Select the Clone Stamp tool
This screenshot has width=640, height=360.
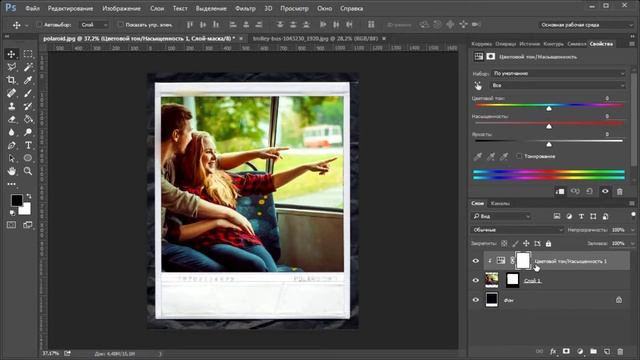tap(11, 106)
